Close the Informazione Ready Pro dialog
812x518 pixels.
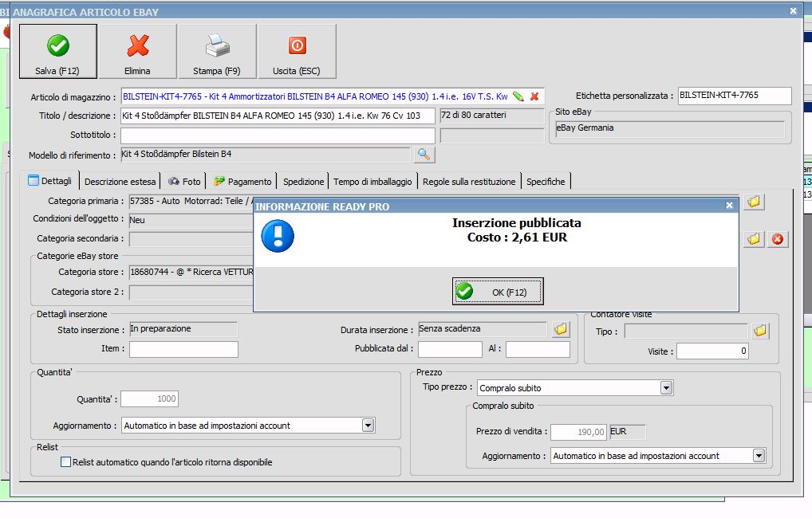(729, 206)
